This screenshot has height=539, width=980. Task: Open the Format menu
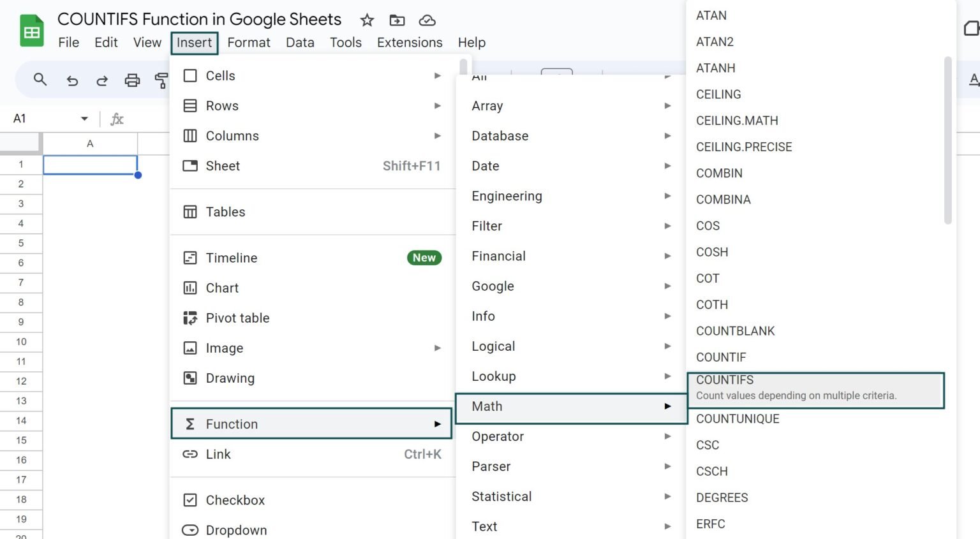(x=249, y=42)
